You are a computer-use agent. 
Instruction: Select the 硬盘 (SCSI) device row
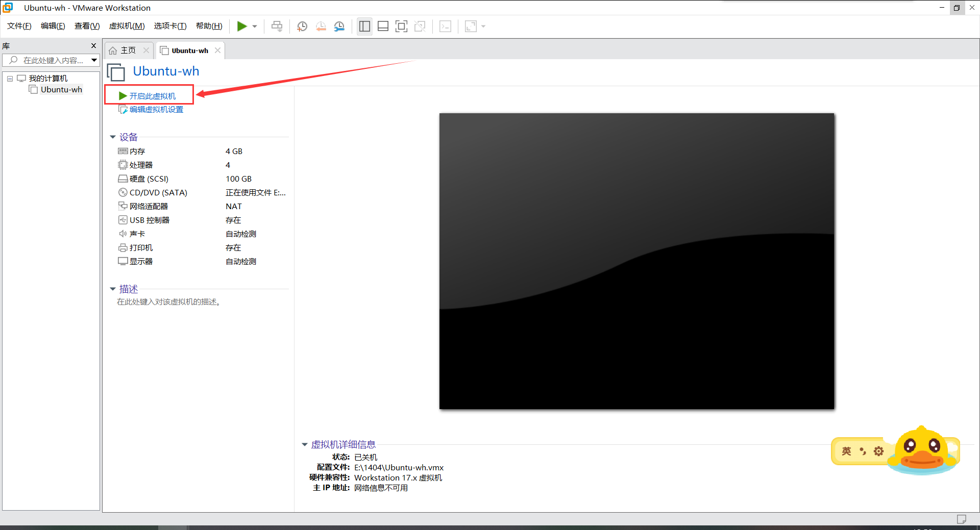203,179
